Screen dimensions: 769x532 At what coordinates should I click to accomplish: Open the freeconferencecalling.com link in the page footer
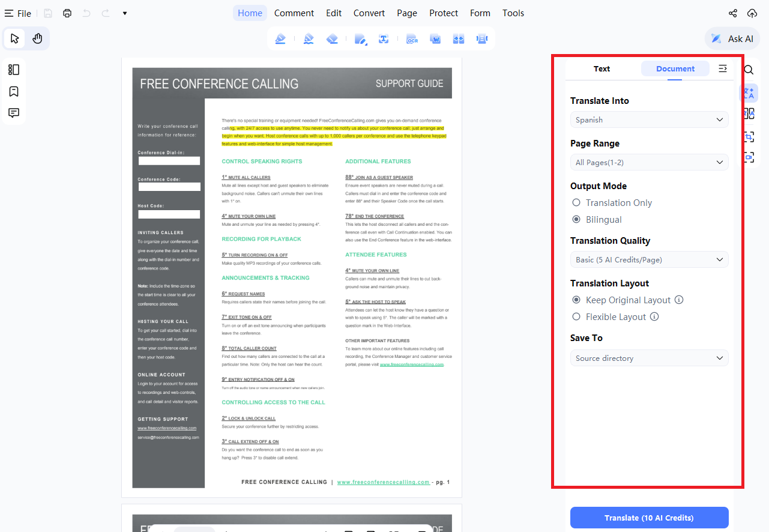point(384,482)
